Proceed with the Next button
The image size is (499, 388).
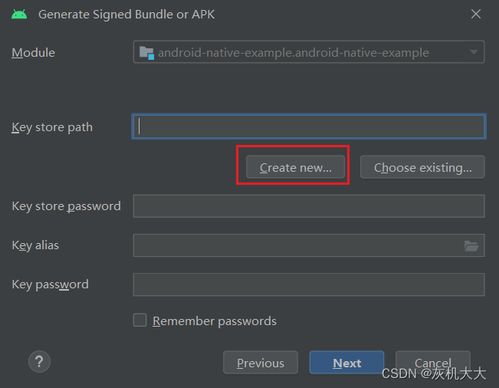click(x=347, y=363)
